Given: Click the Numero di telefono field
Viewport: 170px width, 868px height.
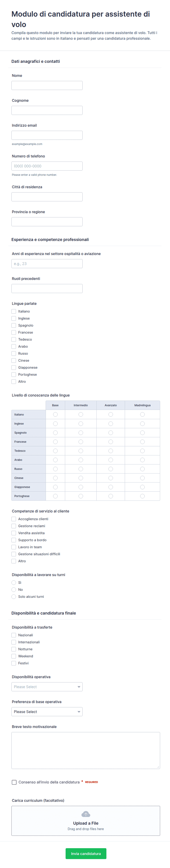Looking at the screenshot, I should tap(47, 166).
